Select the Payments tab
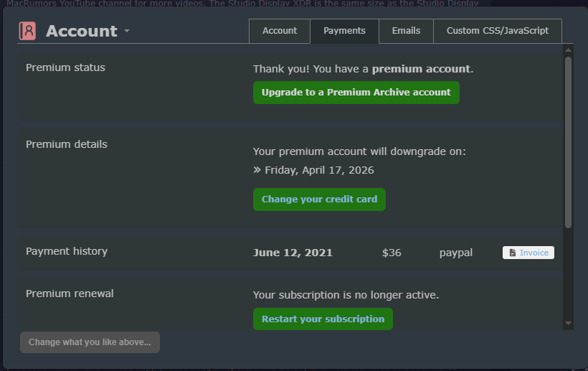588x371 pixels. coord(344,31)
